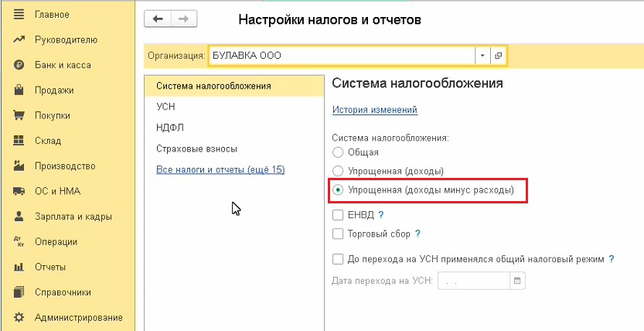644x331 pixels.
Task: Click the Дата перехода на УСН field
Action: click(473, 280)
